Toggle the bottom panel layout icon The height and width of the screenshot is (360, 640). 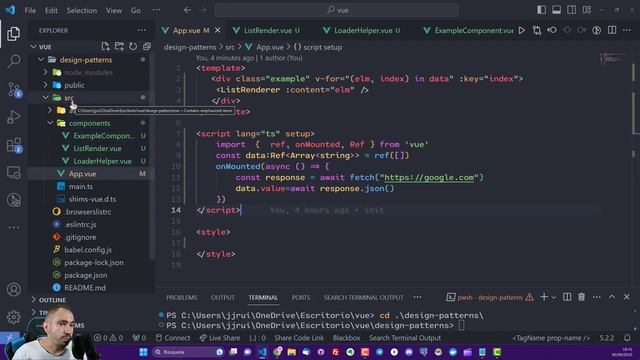556,10
